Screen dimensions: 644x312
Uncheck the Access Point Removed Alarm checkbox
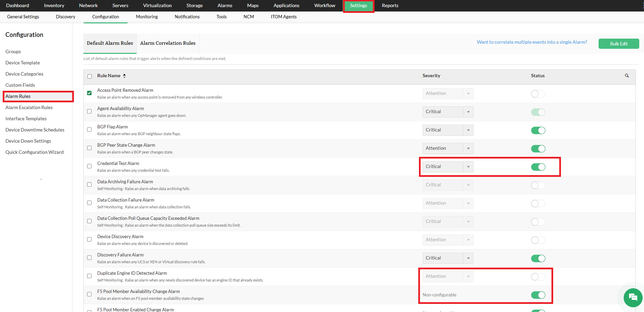[89, 92]
